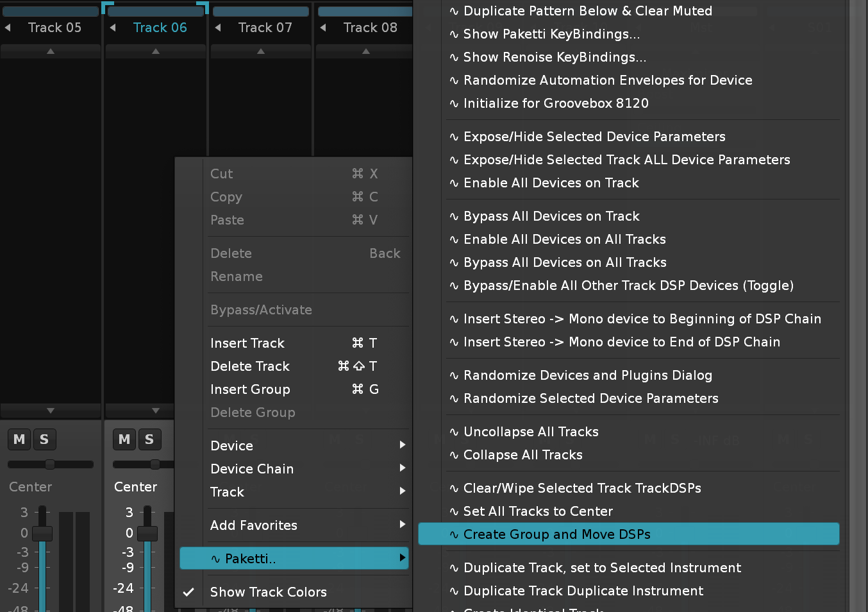The width and height of the screenshot is (868, 612).
Task: Click the collapse arrow beside Track 06
Action: [x=113, y=28]
